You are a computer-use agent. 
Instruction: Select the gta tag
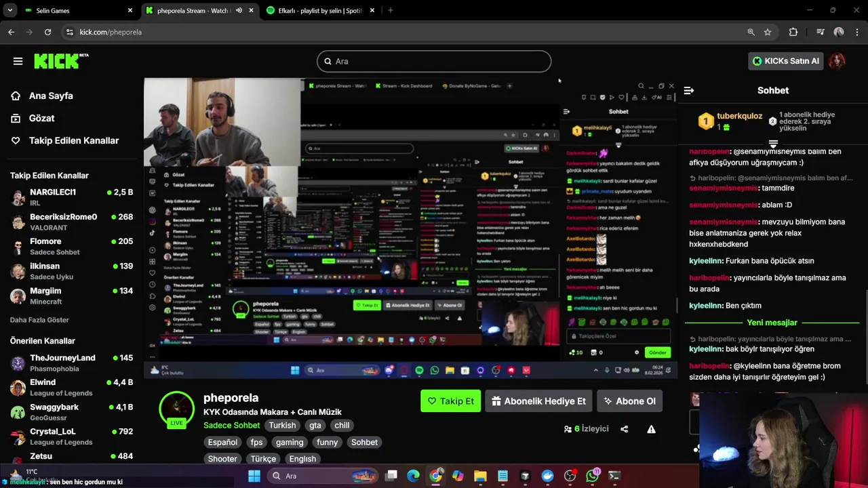click(315, 425)
